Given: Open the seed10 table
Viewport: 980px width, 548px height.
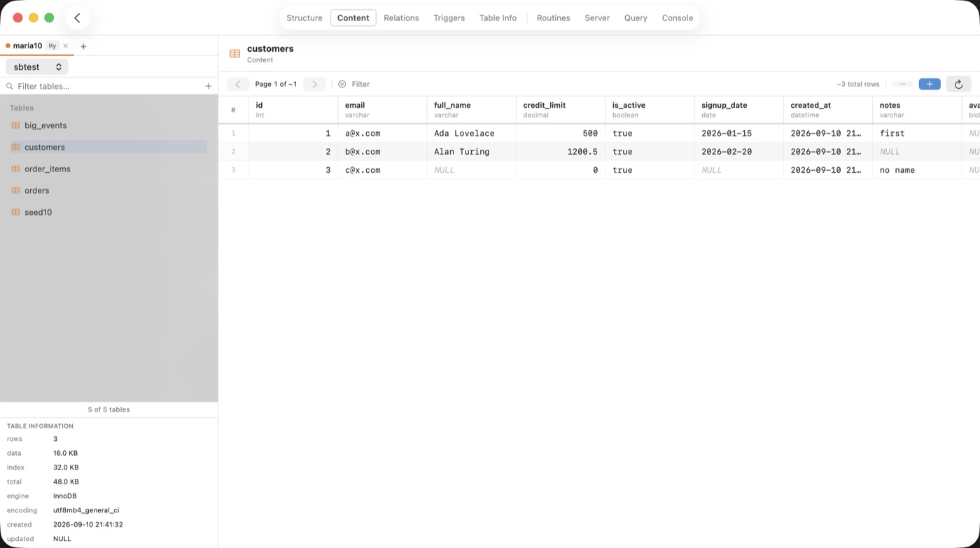Looking at the screenshot, I should coord(108,212).
